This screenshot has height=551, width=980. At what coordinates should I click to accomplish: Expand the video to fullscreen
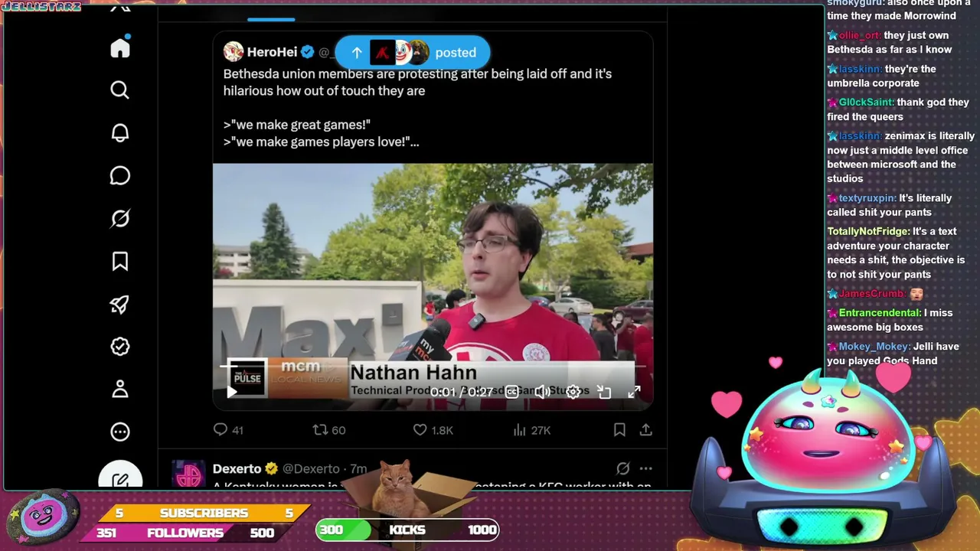pyautogui.click(x=635, y=392)
